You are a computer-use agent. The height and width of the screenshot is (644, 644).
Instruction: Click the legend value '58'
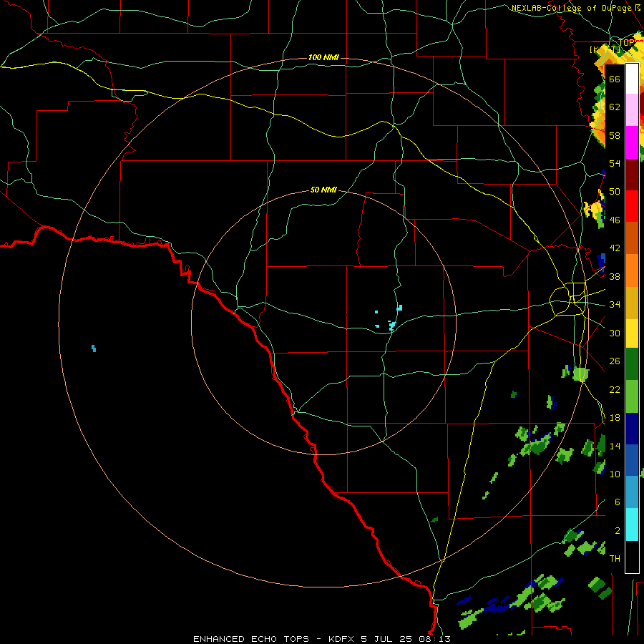pos(615,135)
